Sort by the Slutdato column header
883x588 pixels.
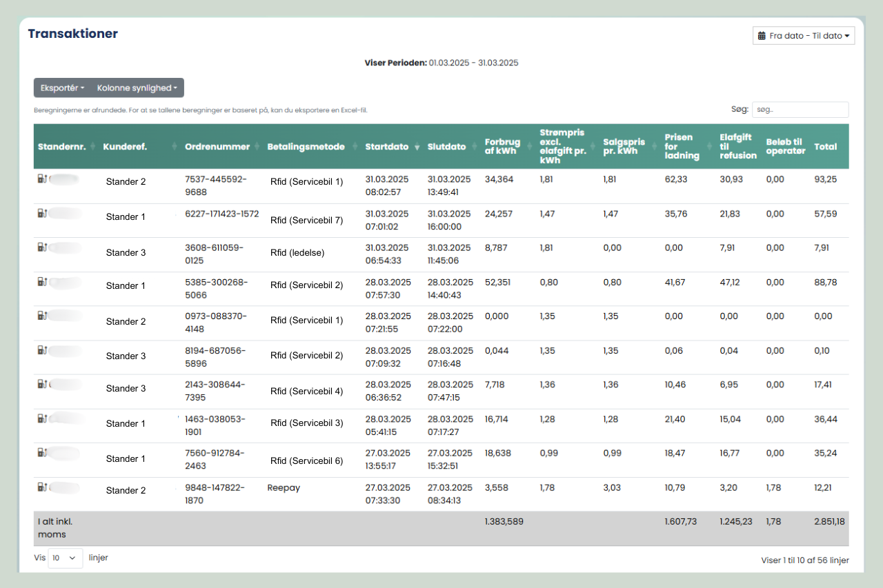pyautogui.click(x=452, y=147)
